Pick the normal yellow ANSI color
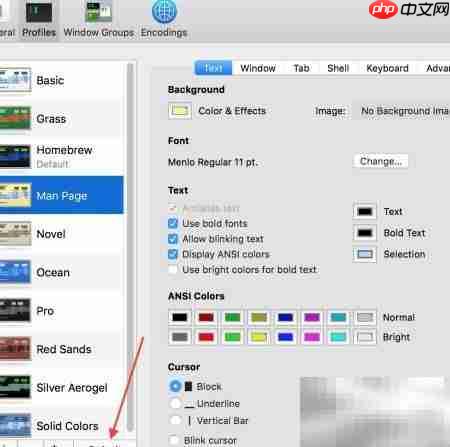 (259, 317)
